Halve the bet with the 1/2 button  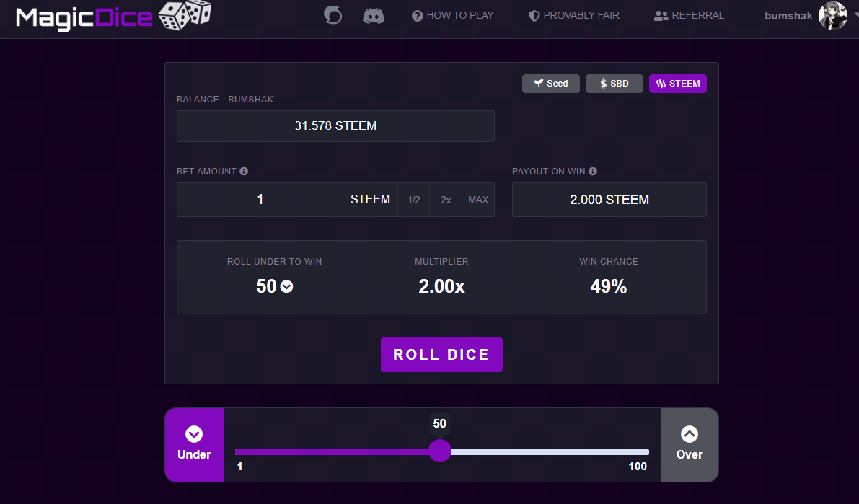point(413,200)
